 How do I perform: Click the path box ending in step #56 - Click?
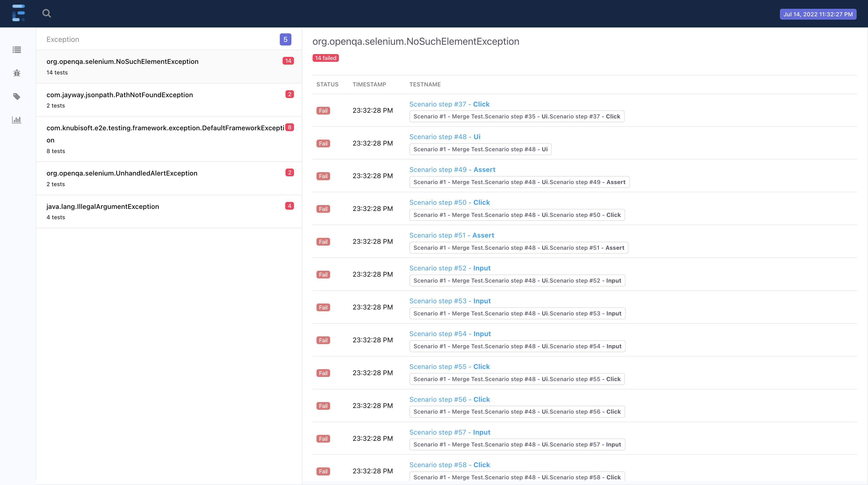click(x=517, y=412)
